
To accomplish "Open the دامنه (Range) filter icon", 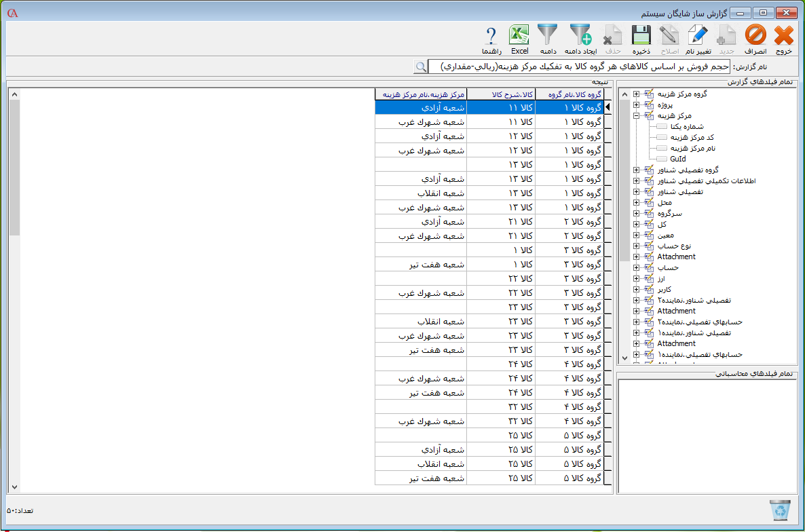I will click(x=548, y=35).
